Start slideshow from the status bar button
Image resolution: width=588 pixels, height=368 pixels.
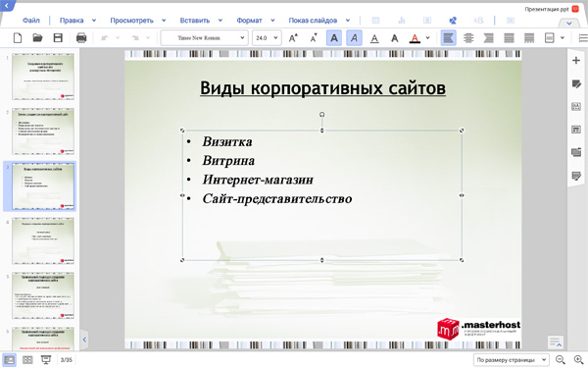pyautogui.click(x=46, y=360)
